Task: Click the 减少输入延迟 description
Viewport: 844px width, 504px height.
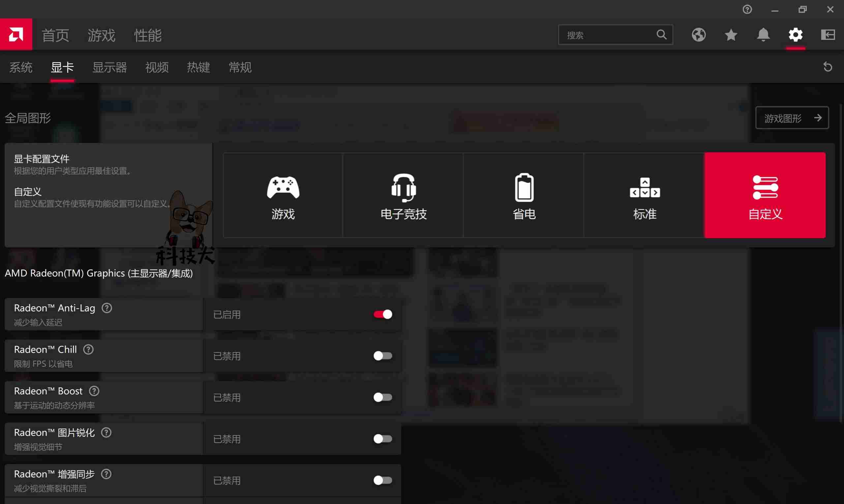Action: click(x=38, y=322)
